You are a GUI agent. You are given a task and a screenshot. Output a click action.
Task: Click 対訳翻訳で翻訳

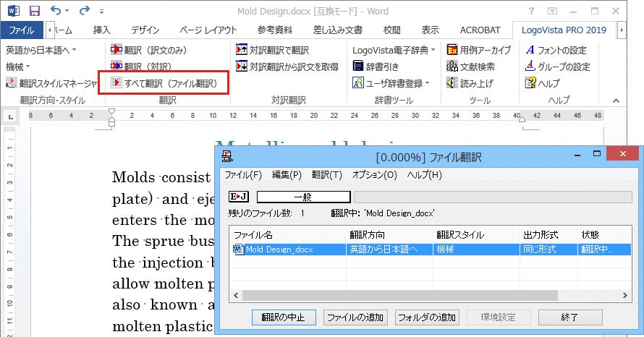(272, 50)
